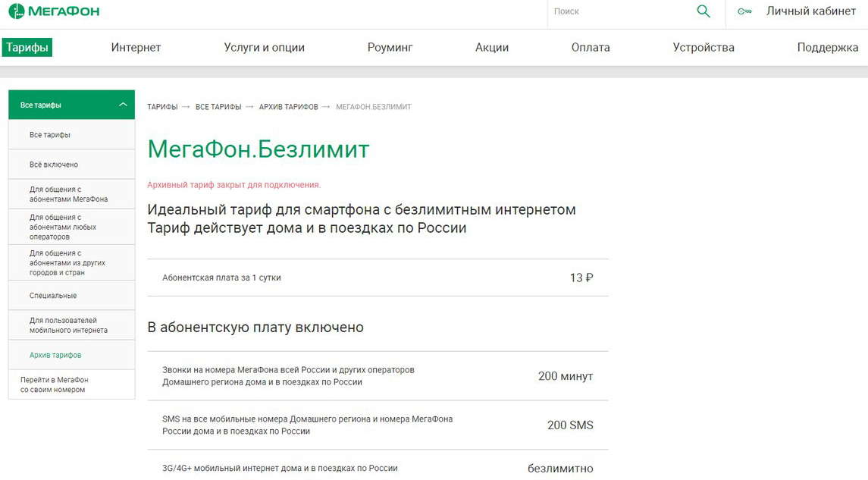Open the Поддержка section
The height and width of the screenshot is (480, 868).
pos(828,48)
